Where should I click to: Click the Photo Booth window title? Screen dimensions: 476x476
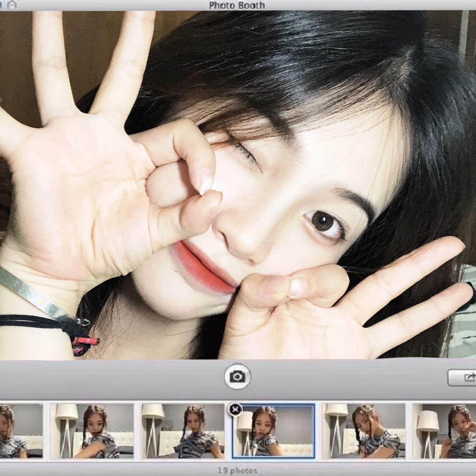point(237,5)
